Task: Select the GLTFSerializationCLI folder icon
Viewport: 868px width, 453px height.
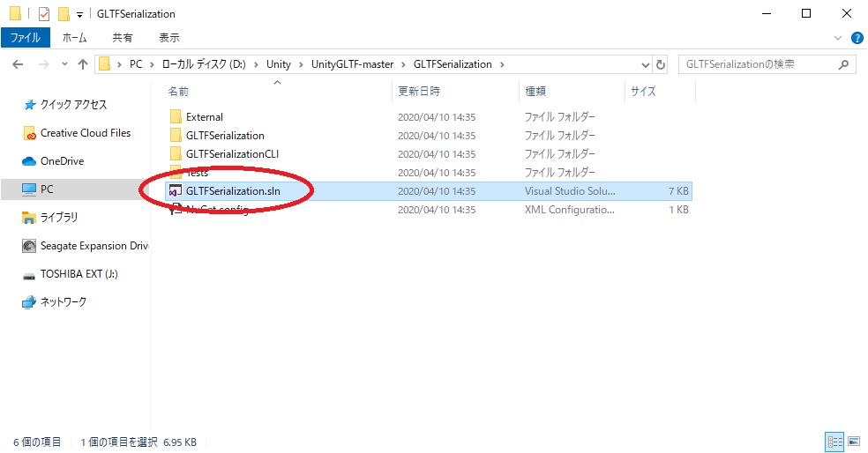Action: [x=176, y=153]
